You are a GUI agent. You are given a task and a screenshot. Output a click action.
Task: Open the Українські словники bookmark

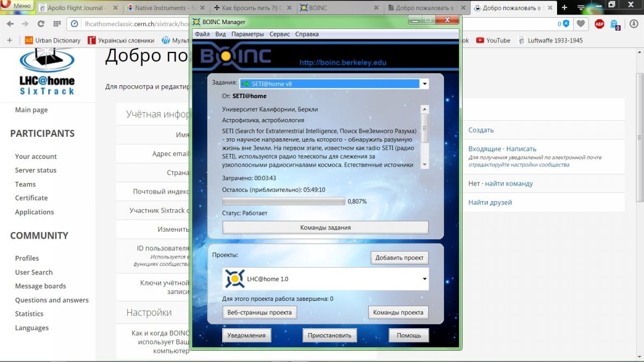tap(121, 40)
